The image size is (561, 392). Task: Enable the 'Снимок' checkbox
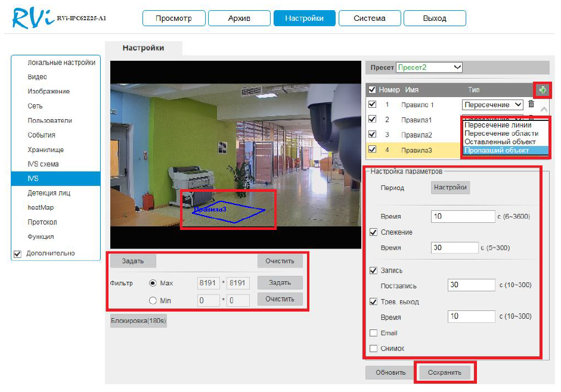pyautogui.click(x=374, y=349)
